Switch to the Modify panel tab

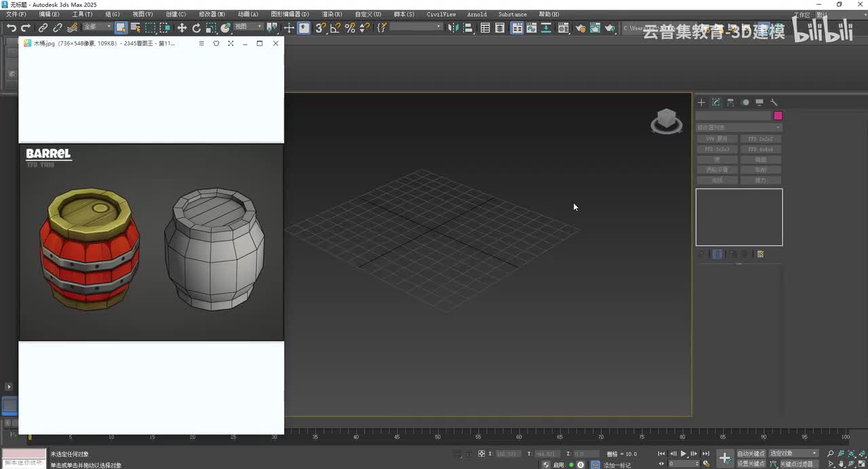pyautogui.click(x=715, y=102)
